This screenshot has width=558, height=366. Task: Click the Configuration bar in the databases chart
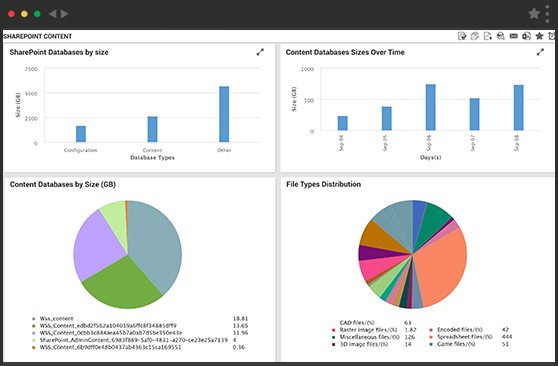(81, 134)
